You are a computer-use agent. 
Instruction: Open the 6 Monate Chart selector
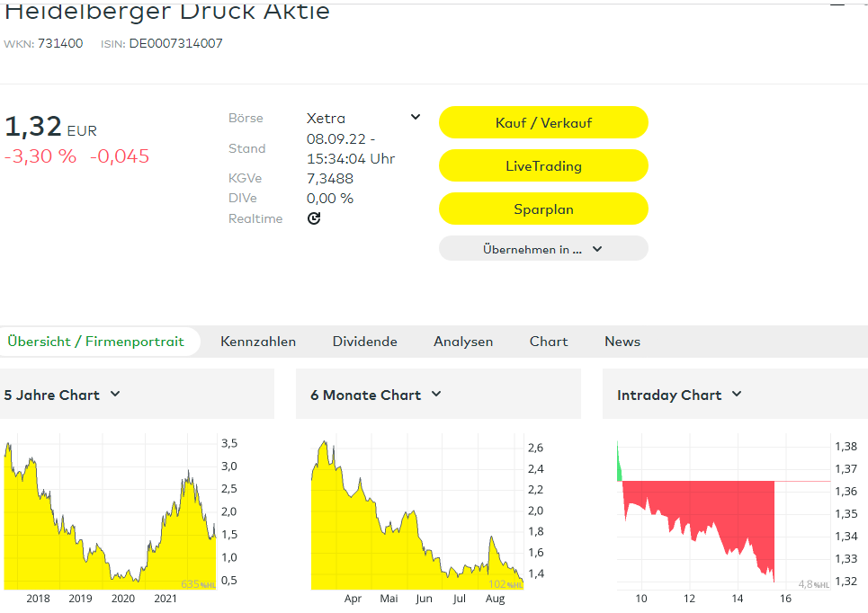(376, 395)
